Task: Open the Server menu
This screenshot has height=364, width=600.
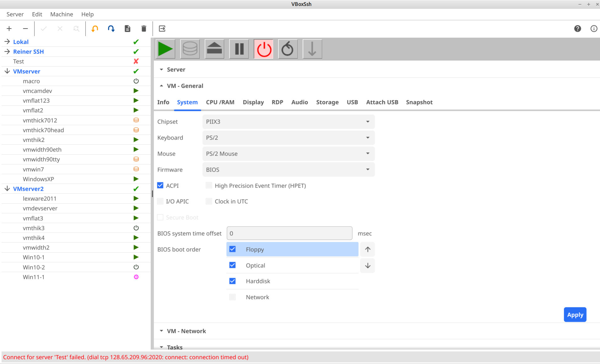Action: (x=15, y=14)
